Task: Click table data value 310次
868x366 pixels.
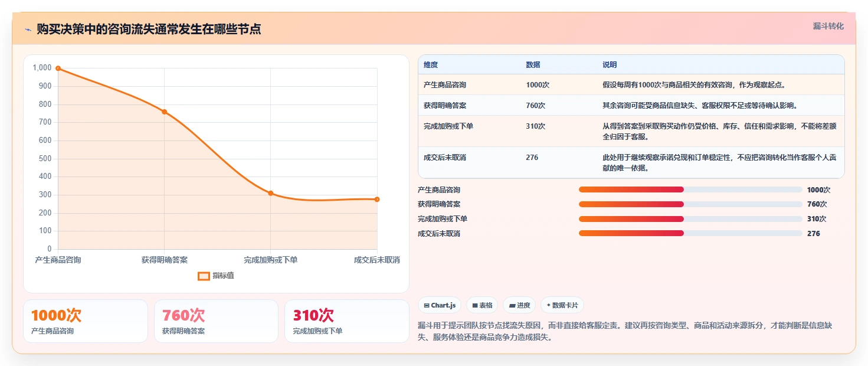Action: (535, 126)
